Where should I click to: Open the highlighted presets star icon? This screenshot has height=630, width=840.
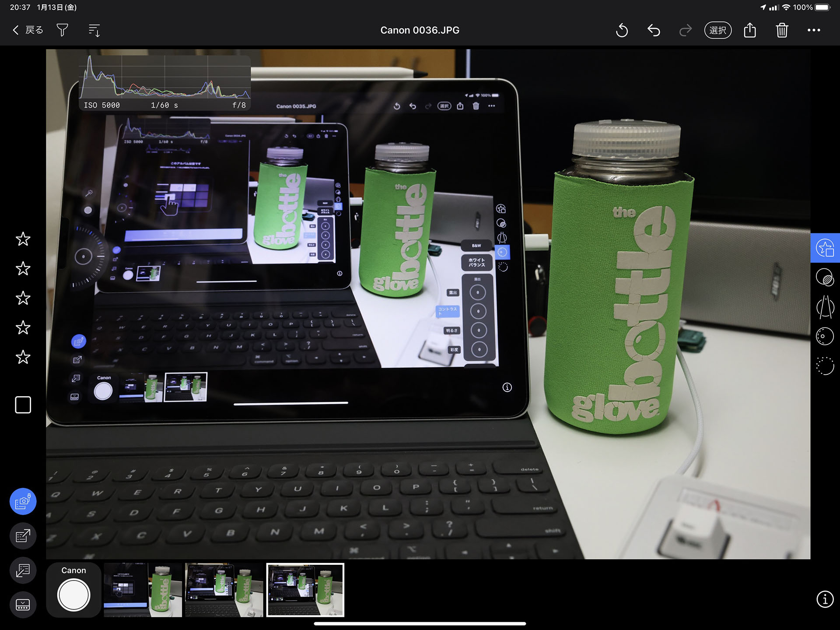825,248
